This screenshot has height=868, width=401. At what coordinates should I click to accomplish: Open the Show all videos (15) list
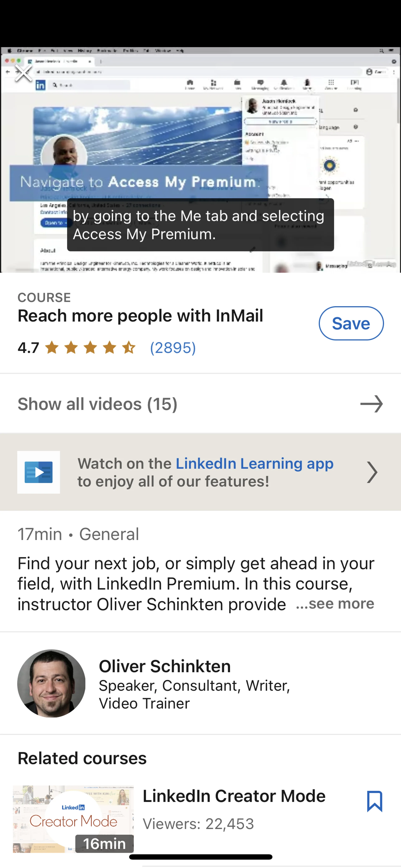[x=97, y=404]
